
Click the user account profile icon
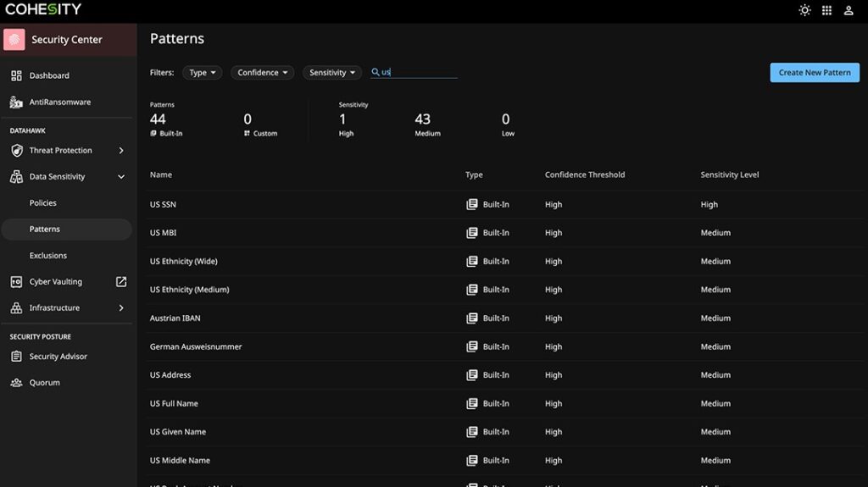pos(849,10)
